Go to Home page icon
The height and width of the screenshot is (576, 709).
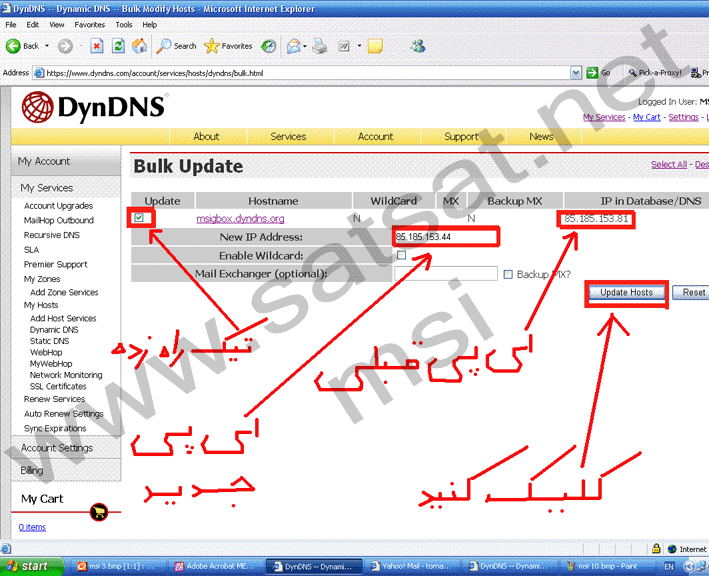139,46
